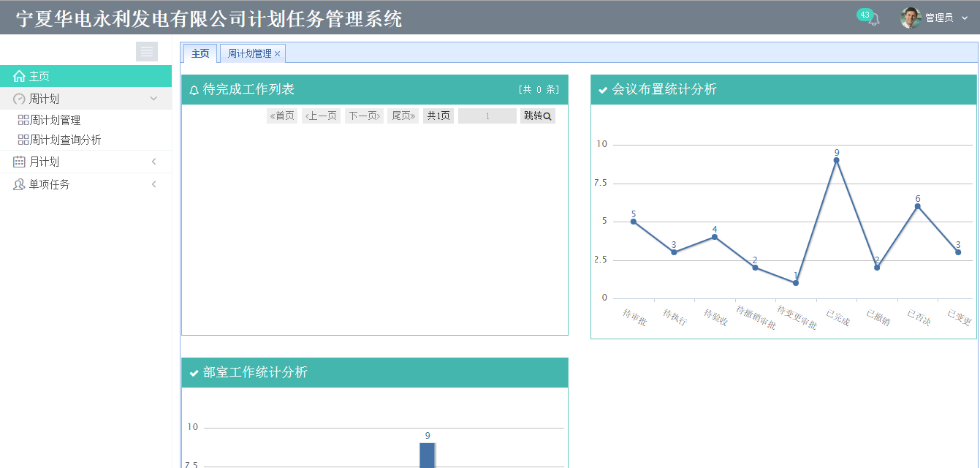The height and width of the screenshot is (468, 980).
Task: Click the 跳转 search button
Action: [x=538, y=116]
